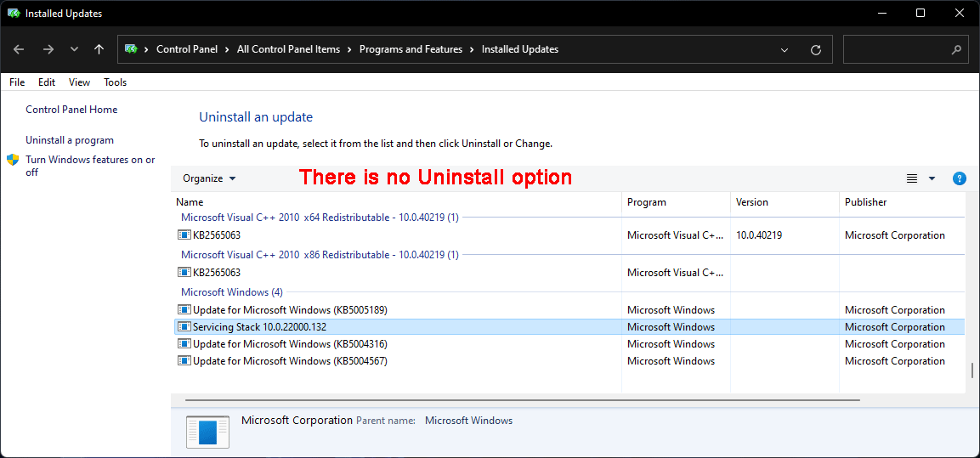The width and height of the screenshot is (980, 458).
Task: Expand chevron after Programs and Features
Action: (x=473, y=49)
